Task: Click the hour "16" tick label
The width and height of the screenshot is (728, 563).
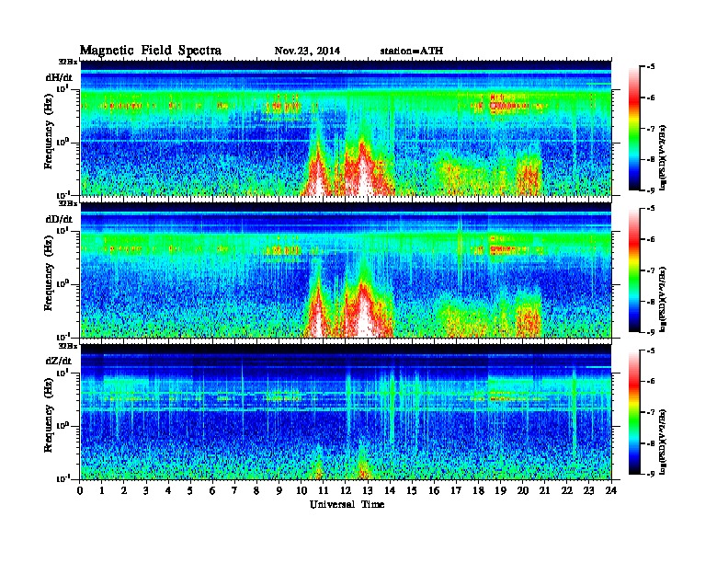Action: pos(434,491)
